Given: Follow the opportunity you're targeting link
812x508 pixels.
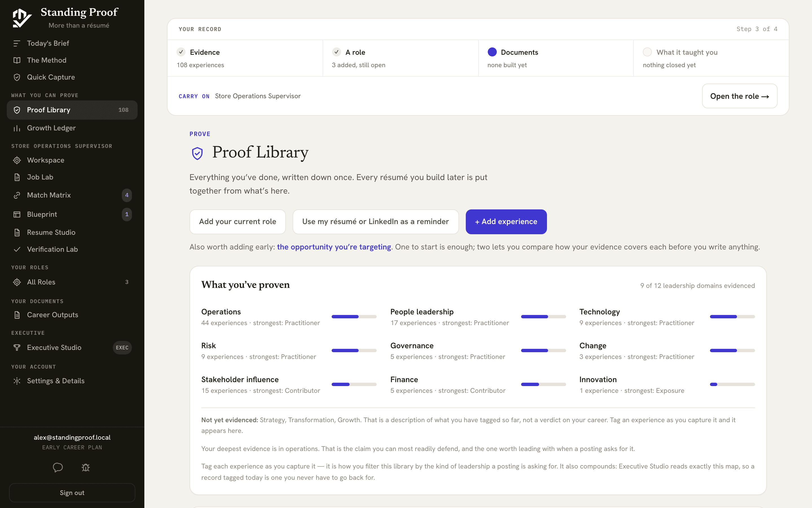Looking at the screenshot, I should pos(334,247).
